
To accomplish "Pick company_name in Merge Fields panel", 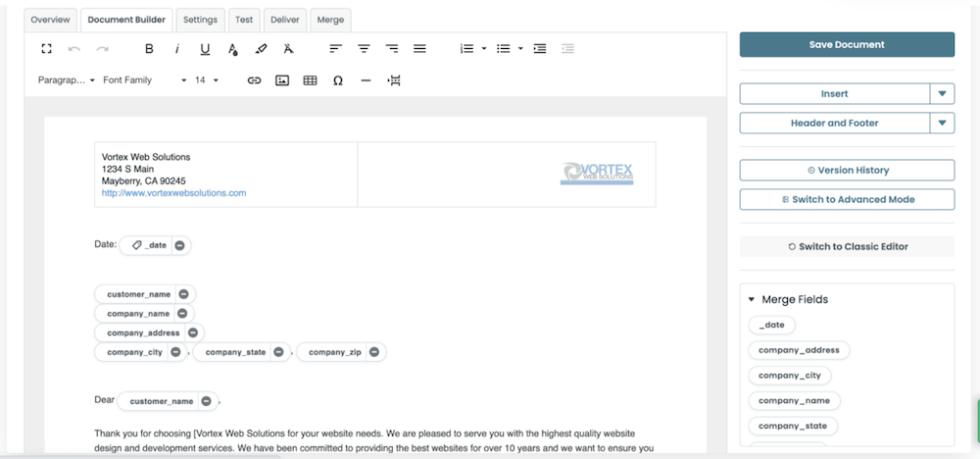I will click(794, 401).
